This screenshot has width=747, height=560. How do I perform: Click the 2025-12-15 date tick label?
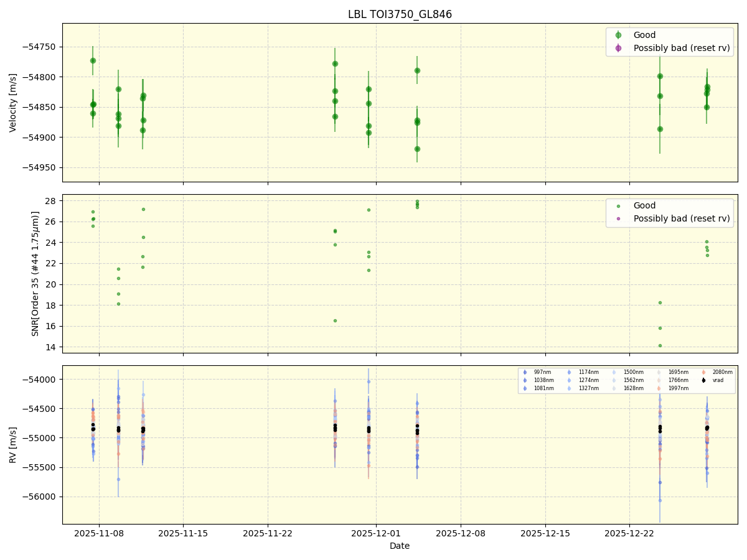click(545, 533)
